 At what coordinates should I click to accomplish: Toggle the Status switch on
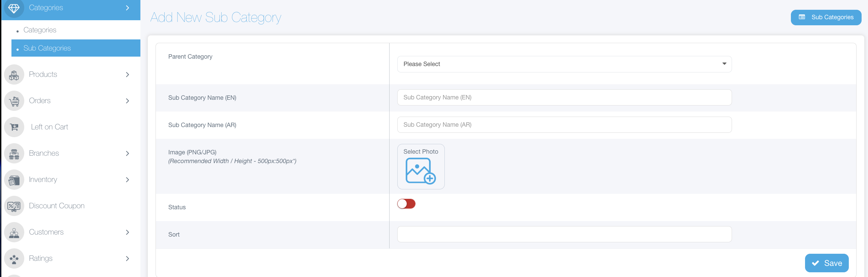click(406, 204)
